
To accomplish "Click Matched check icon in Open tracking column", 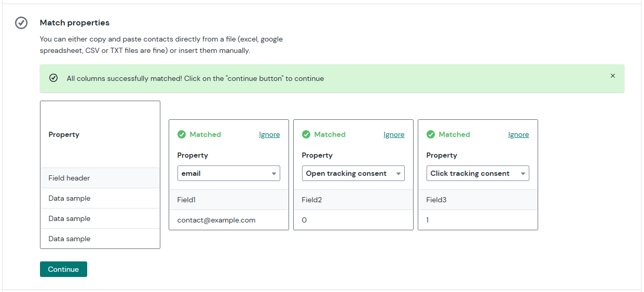I will pyautogui.click(x=306, y=134).
